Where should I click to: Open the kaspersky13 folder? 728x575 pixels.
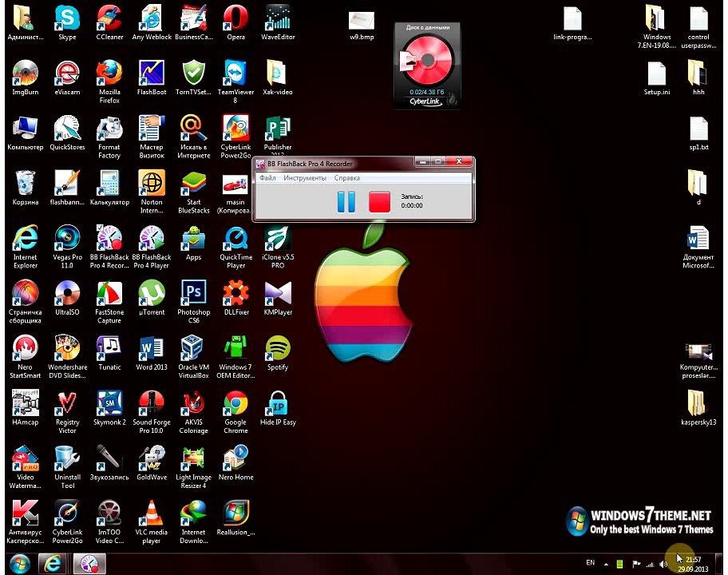click(698, 408)
